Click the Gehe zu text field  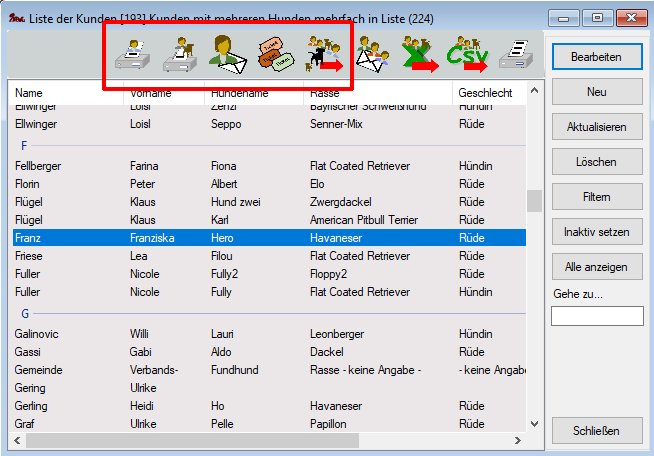[x=597, y=316]
